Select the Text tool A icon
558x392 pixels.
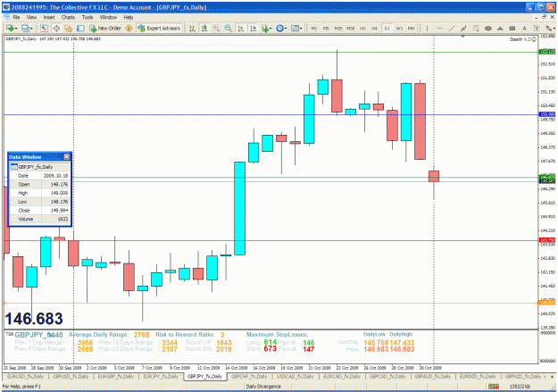click(524, 28)
